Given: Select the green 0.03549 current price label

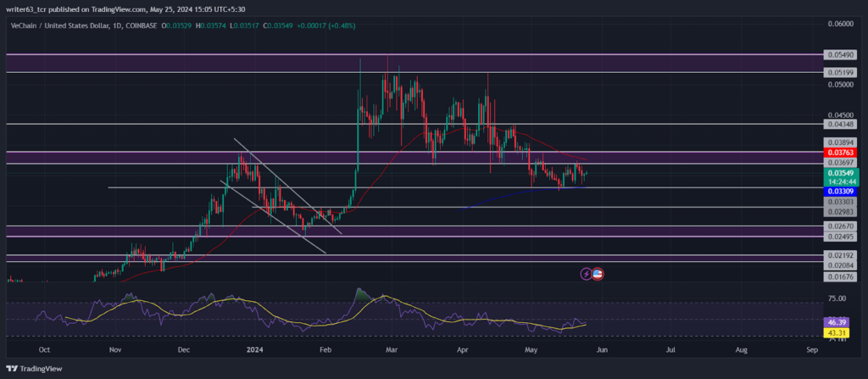Looking at the screenshot, I should point(840,173).
